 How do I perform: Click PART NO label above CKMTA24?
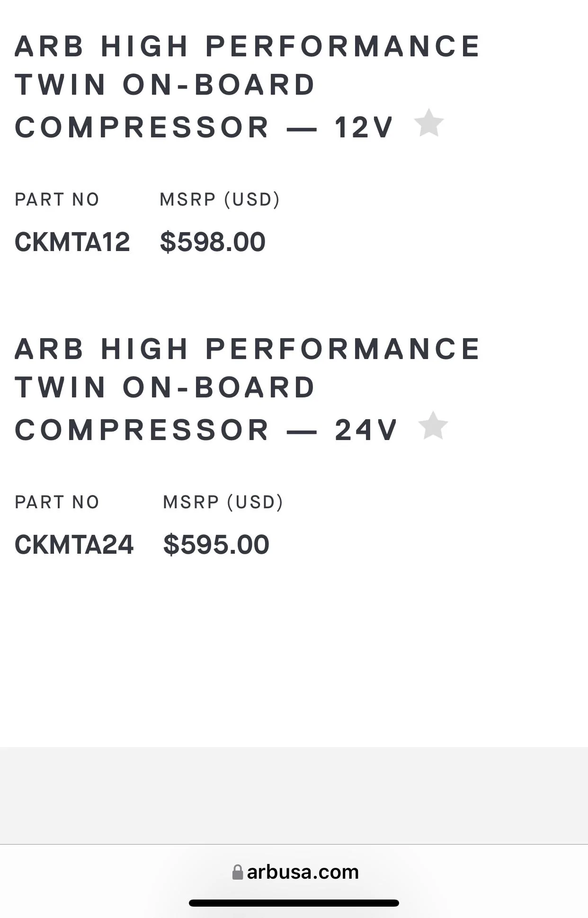[57, 503]
